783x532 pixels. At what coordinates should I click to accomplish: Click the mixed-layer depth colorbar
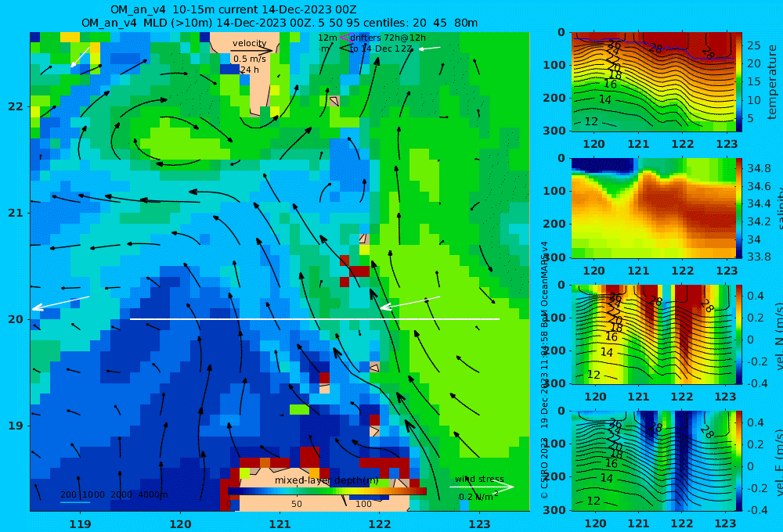tap(327, 491)
